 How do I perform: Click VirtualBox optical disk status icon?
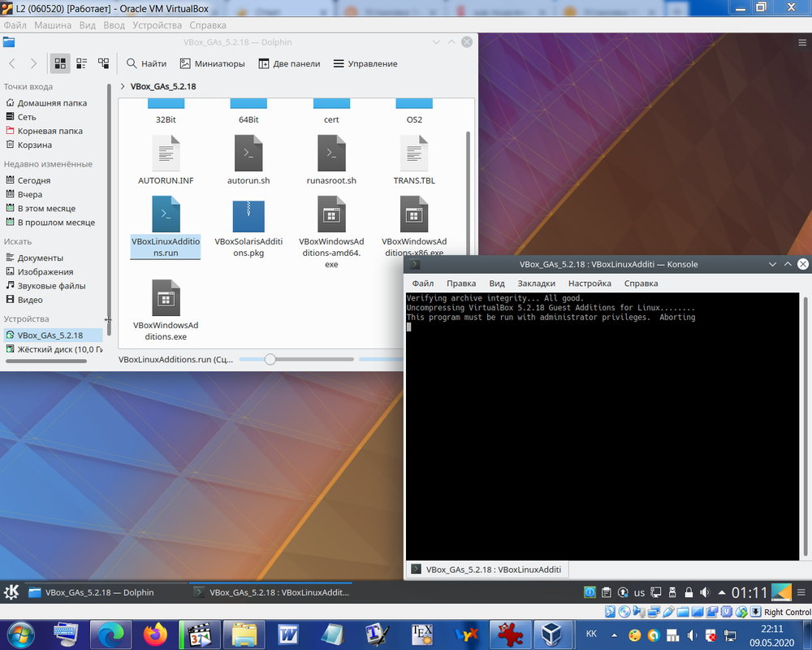(x=624, y=612)
